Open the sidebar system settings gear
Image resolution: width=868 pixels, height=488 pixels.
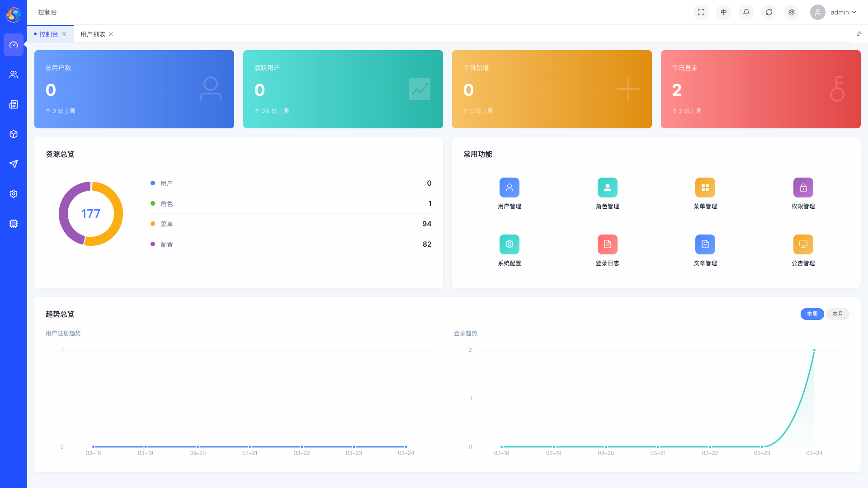pyautogui.click(x=14, y=194)
